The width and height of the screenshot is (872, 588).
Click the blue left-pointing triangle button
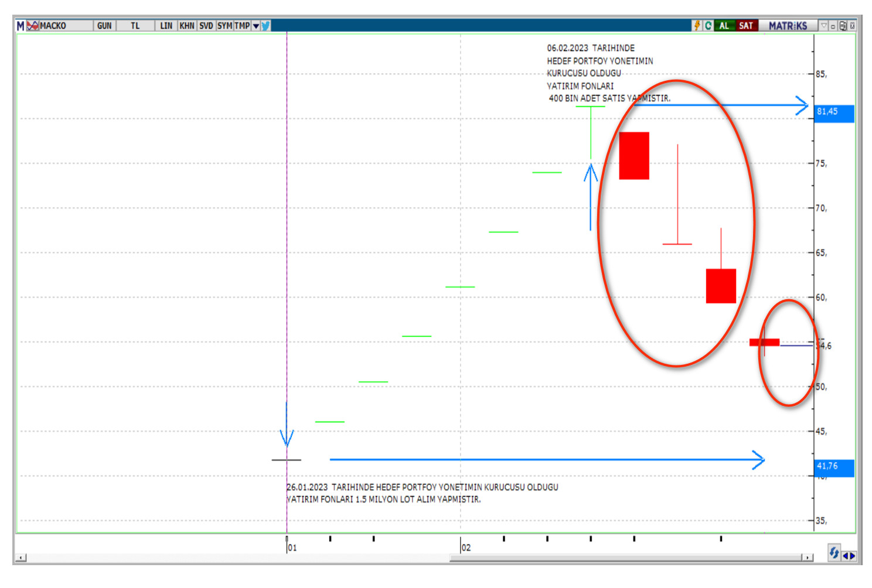[845, 556]
